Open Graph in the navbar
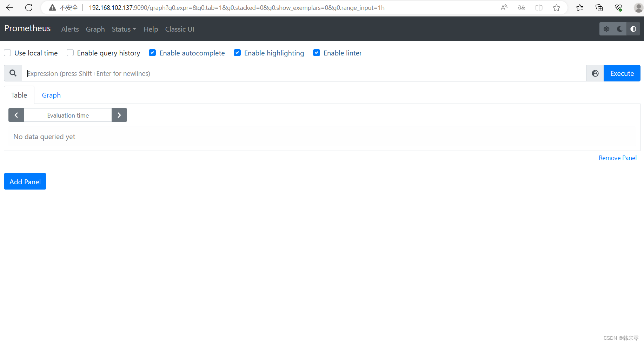The height and width of the screenshot is (344, 644). pyautogui.click(x=95, y=29)
